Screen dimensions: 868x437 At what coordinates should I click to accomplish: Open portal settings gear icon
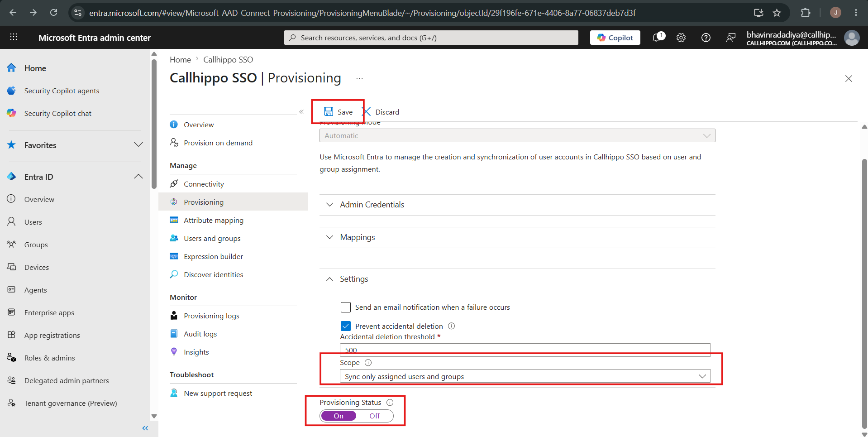(x=681, y=38)
